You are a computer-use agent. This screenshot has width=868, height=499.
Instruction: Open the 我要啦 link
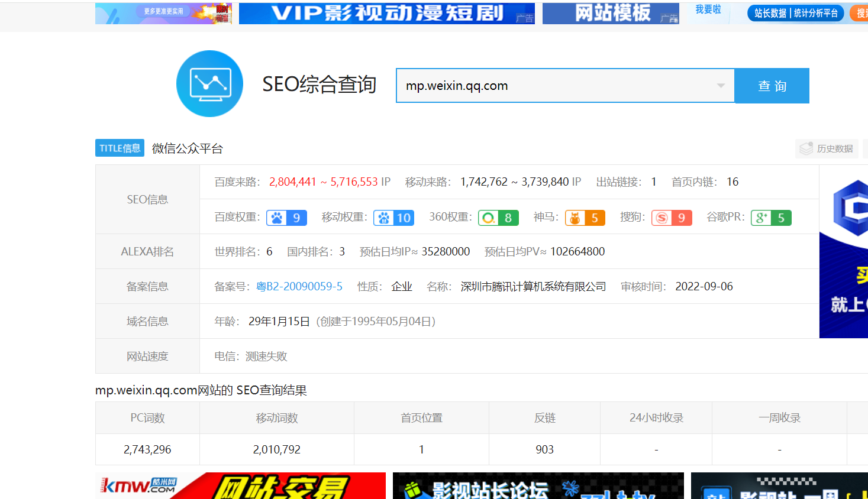(x=708, y=9)
